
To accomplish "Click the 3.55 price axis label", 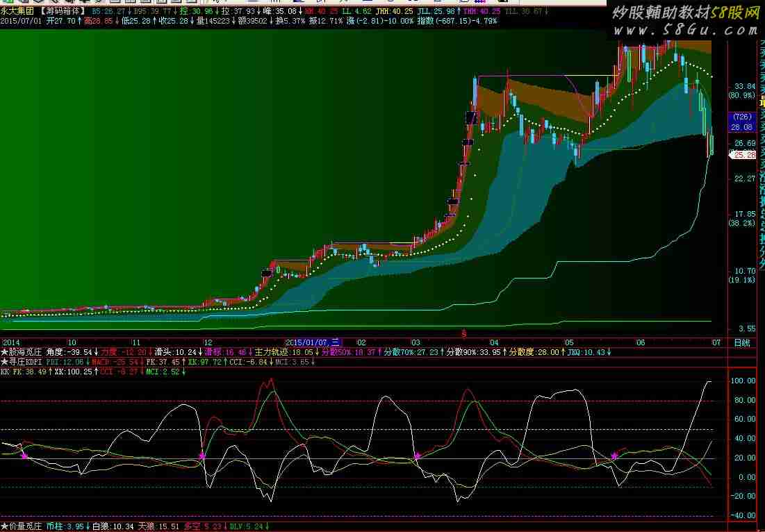I will (747, 329).
